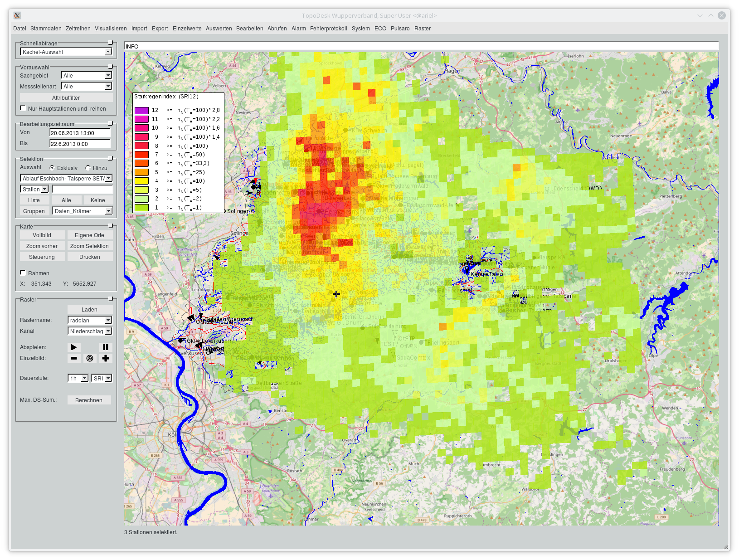Select the Hinzu radio button
739x560 pixels.
click(88, 168)
